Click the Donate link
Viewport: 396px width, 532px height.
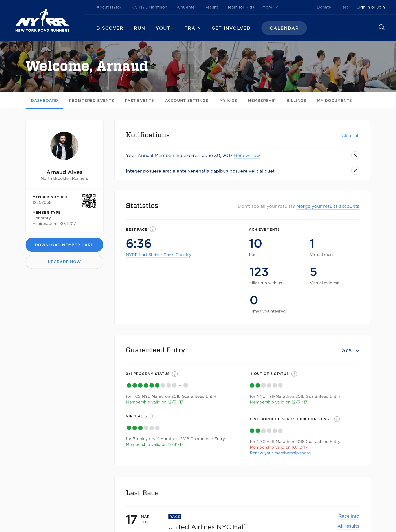coord(324,7)
